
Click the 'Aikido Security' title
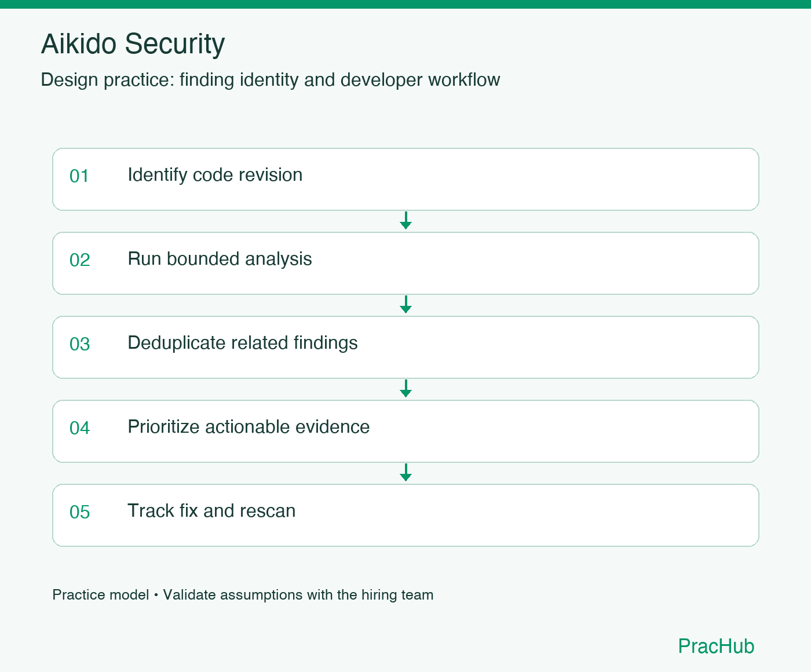click(133, 44)
